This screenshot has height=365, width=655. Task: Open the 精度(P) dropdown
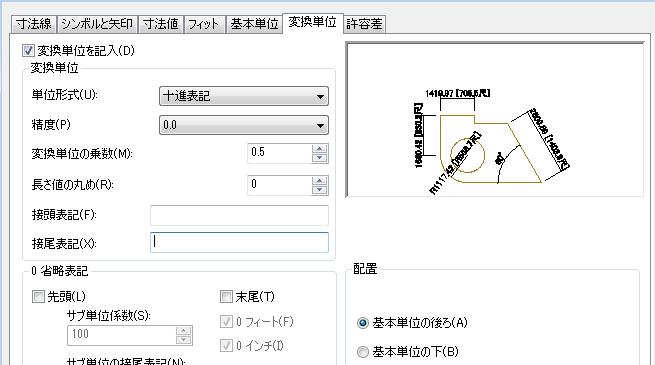click(x=244, y=125)
